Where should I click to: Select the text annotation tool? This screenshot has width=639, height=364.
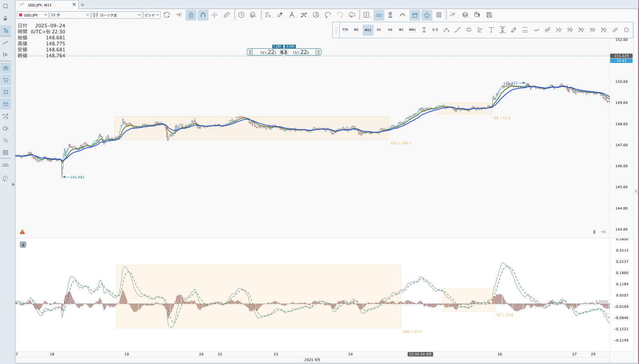491,30
